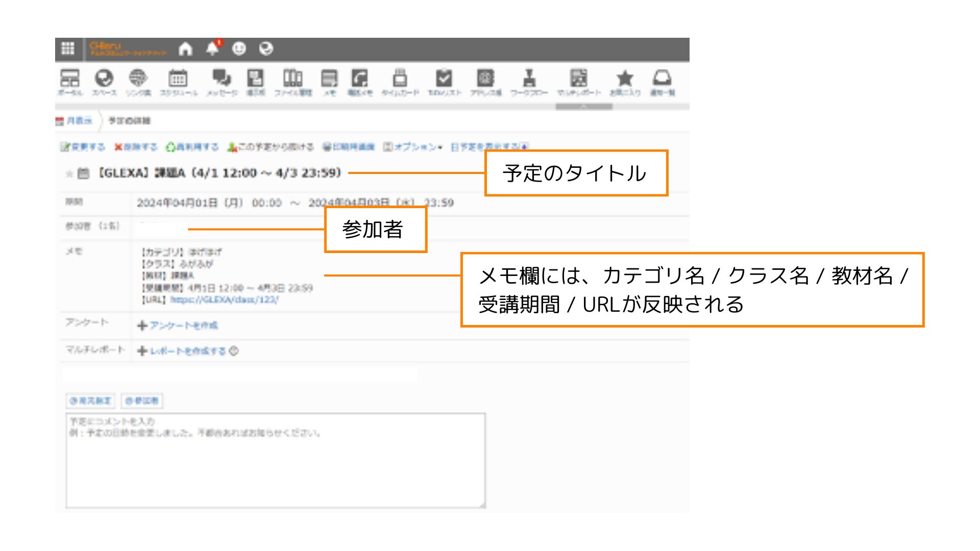Viewport: 980px width, 551px height.
Task: Open the GLEXA class URL link
Action: coord(224,299)
